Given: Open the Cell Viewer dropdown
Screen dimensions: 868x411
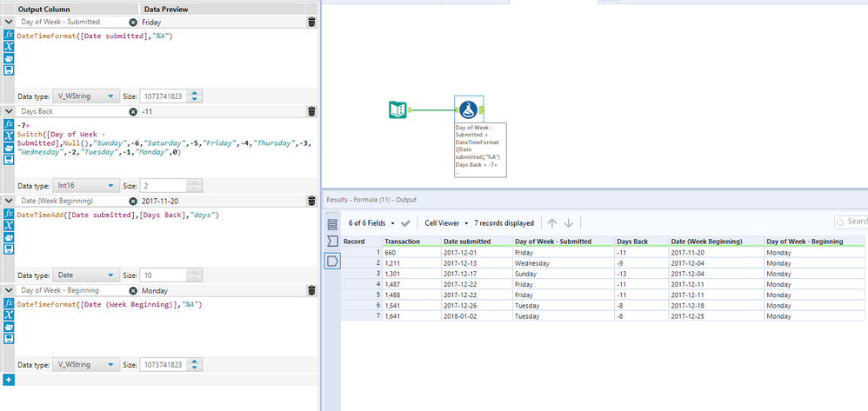Looking at the screenshot, I should click(x=446, y=223).
